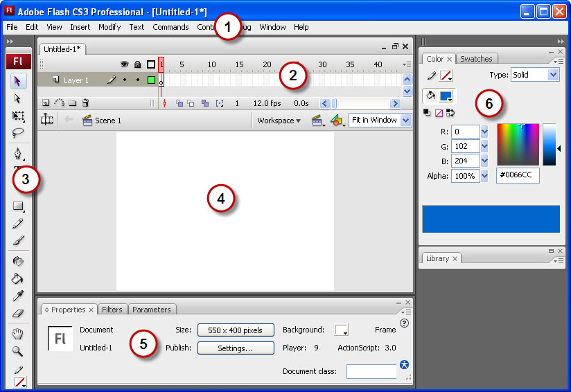Screen dimensions: 571x392
Task: Select the Zoom tool
Action: click(17, 351)
